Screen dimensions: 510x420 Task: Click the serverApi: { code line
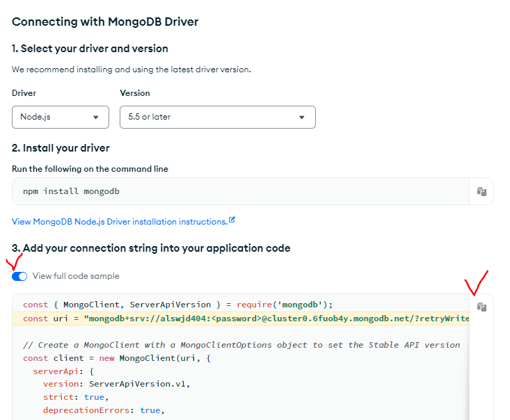tap(63, 371)
